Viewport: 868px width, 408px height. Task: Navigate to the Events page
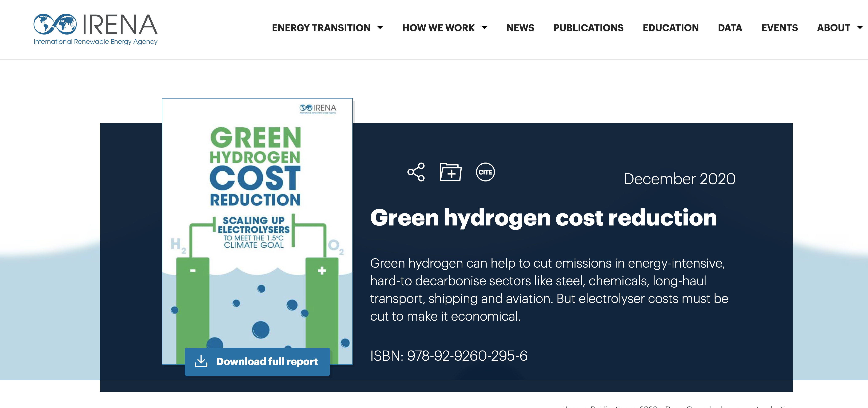coord(779,28)
